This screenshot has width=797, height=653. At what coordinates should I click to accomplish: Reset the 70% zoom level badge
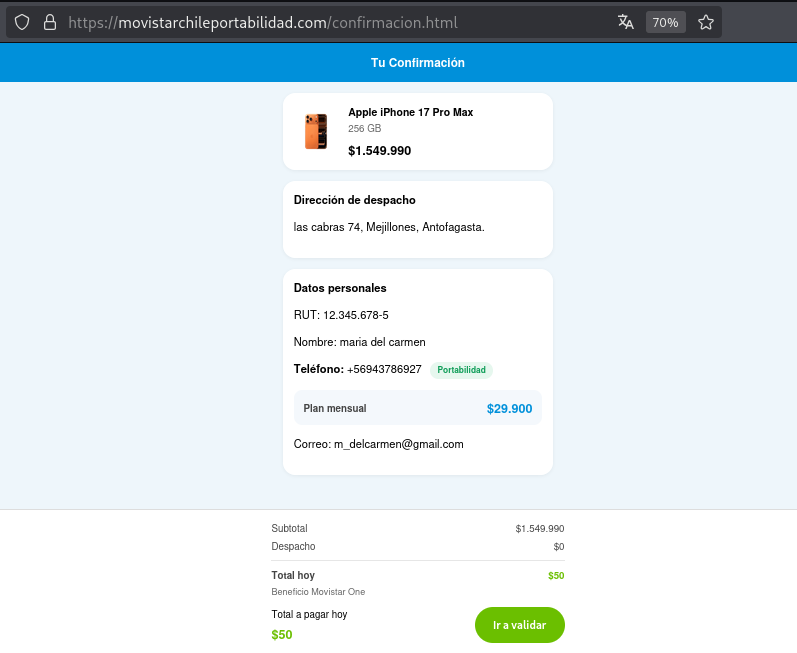point(665,22)
